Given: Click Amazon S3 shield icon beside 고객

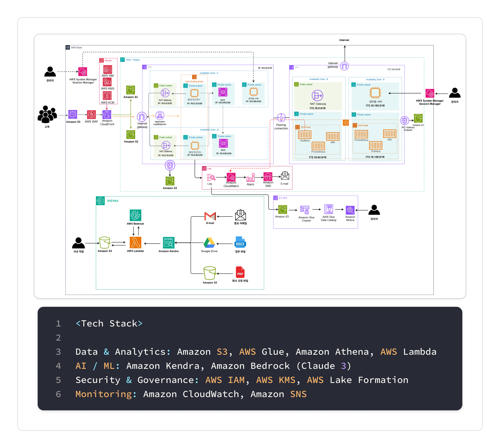Looking at the screenshot, I should coord(73,114).
